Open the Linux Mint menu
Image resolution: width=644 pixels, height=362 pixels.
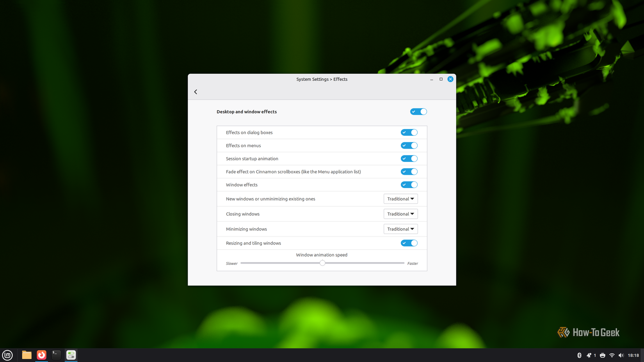(7, 355)
